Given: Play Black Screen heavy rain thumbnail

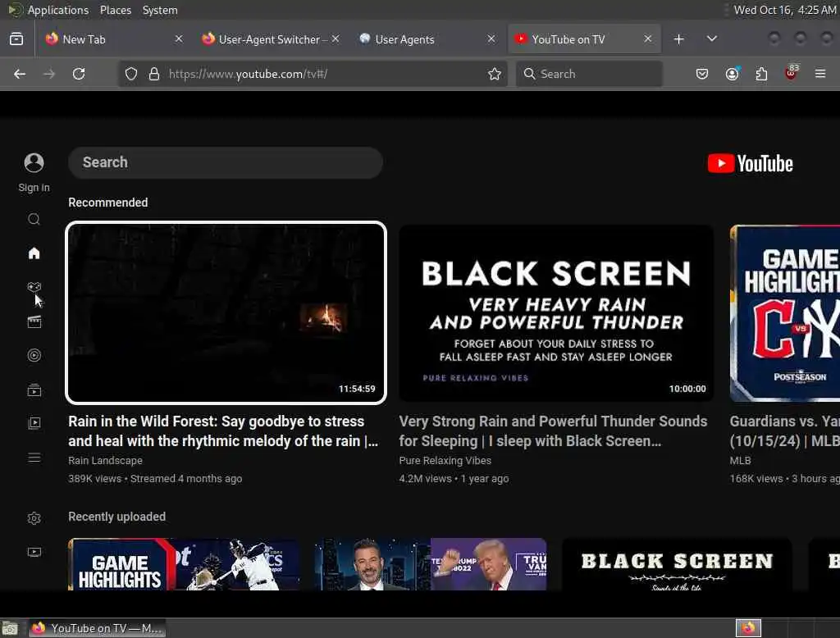Looking at the screenshot, I should click(x=556, y=312).
